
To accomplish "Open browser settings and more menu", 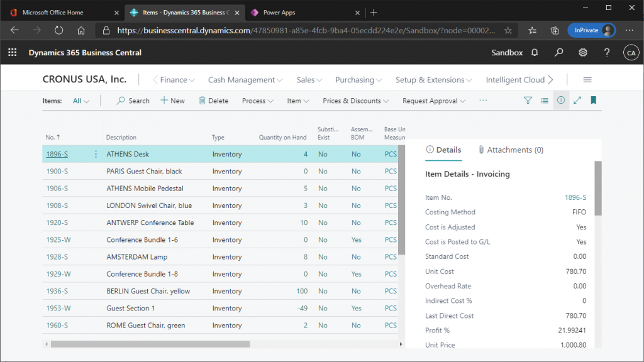I will click(x=629, y=30).
